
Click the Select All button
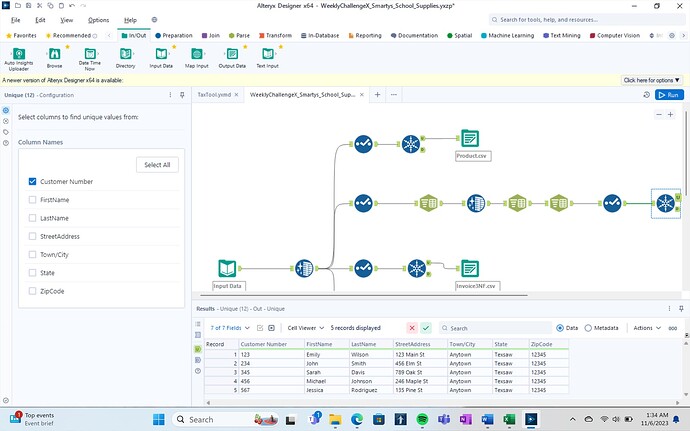pos(157,164)
